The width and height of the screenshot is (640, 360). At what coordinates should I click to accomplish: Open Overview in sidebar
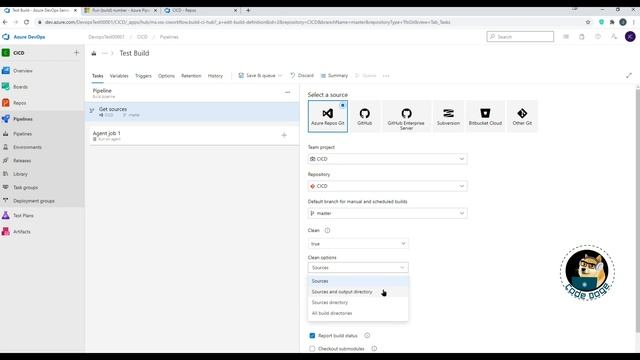coord(22,71)
